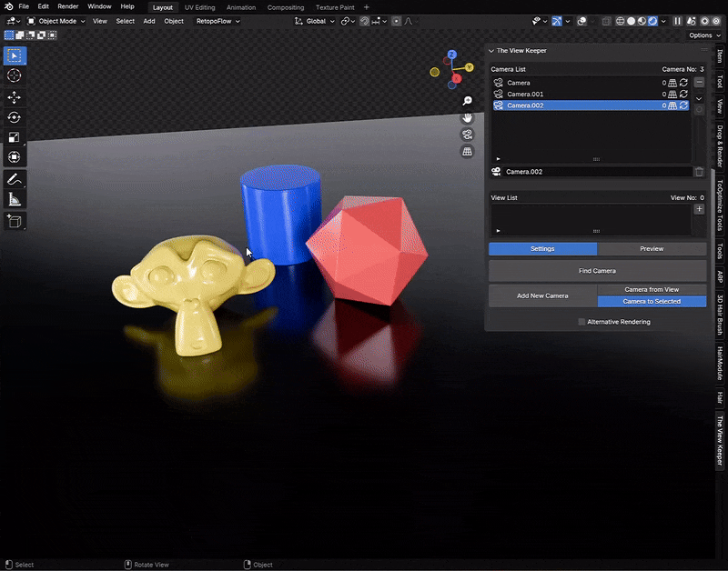Screen dimensions: 728x571
Task: Open the Object Mode dropdown
Action: point(56,21)
